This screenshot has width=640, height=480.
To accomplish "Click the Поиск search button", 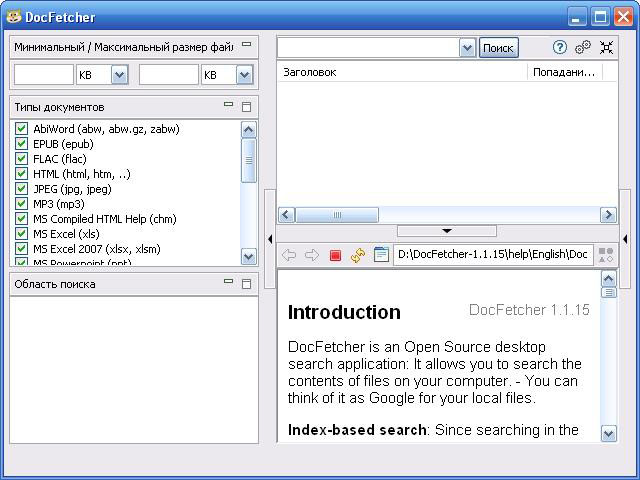I will (498, 48).
